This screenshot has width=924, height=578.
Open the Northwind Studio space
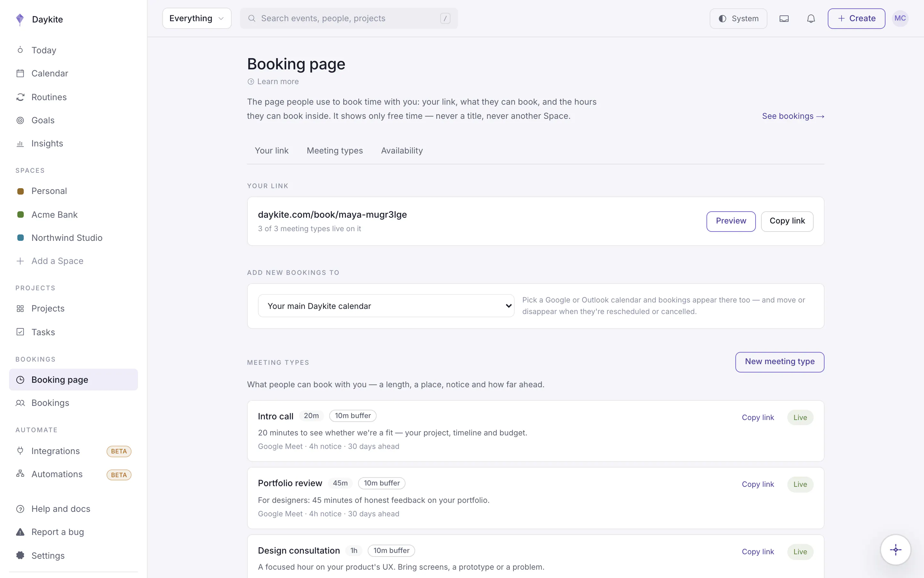click(73, 238)
